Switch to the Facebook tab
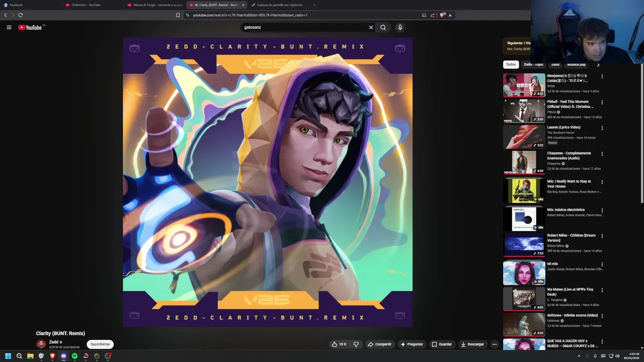The image size is (644, 362). click(30, 5)
